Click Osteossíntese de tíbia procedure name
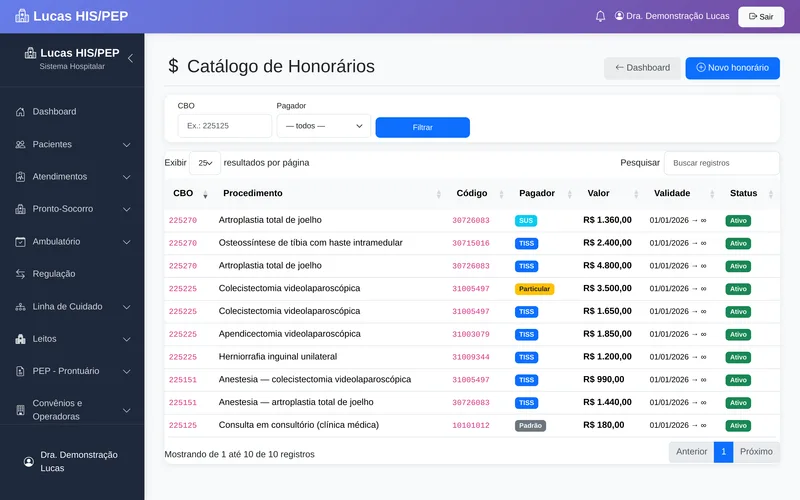Image resolution: width=800 pixels, height=500 pixels. point(310,243)
